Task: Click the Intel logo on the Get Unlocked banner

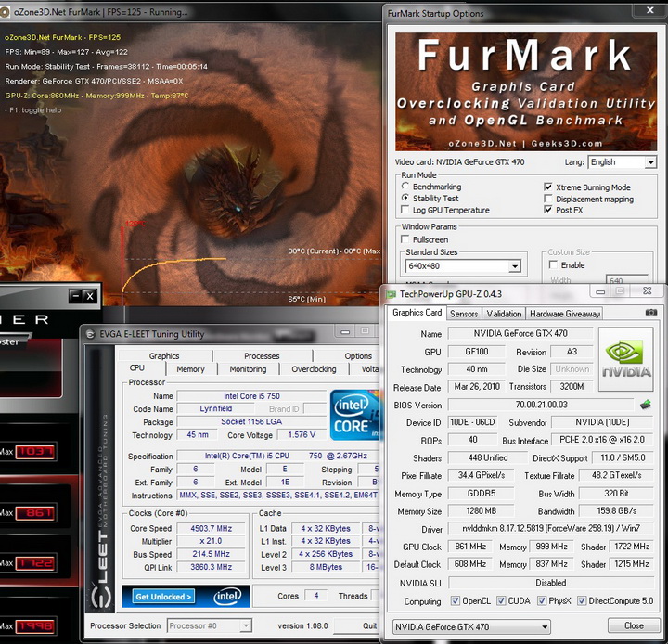Action: pyautogui.click(x=227, y=597)
